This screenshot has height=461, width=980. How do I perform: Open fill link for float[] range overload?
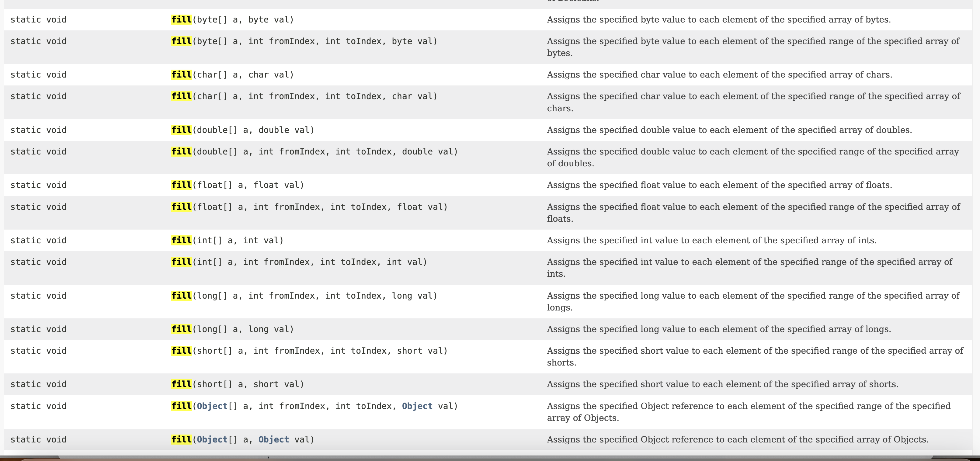tap(182, 207)
